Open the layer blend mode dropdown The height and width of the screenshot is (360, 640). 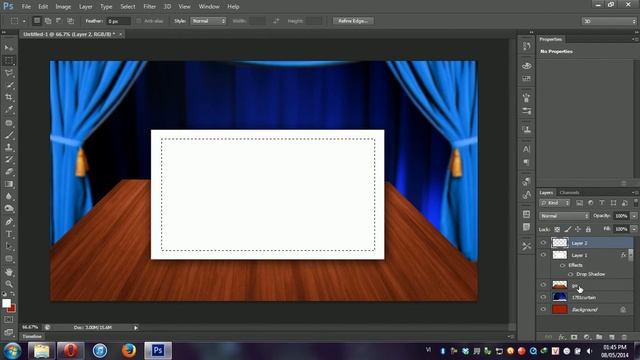pyautogui.click(x=564, y=216)
